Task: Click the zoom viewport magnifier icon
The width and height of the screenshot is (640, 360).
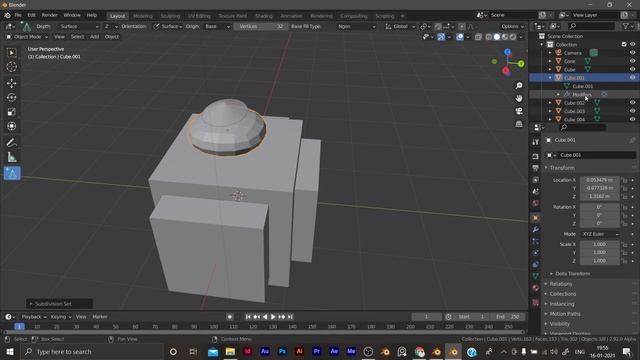Action: [519, 86]
